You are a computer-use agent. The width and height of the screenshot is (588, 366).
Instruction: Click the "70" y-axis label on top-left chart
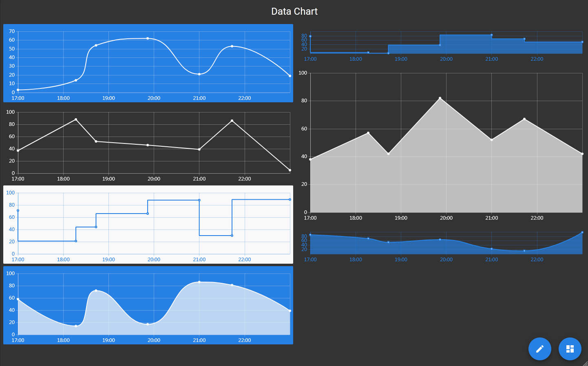point(12,31)
